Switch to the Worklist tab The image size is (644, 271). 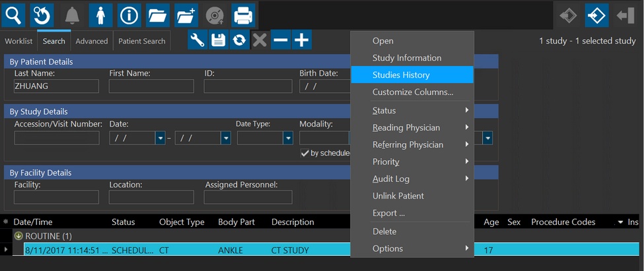click(x=18, y=41)
